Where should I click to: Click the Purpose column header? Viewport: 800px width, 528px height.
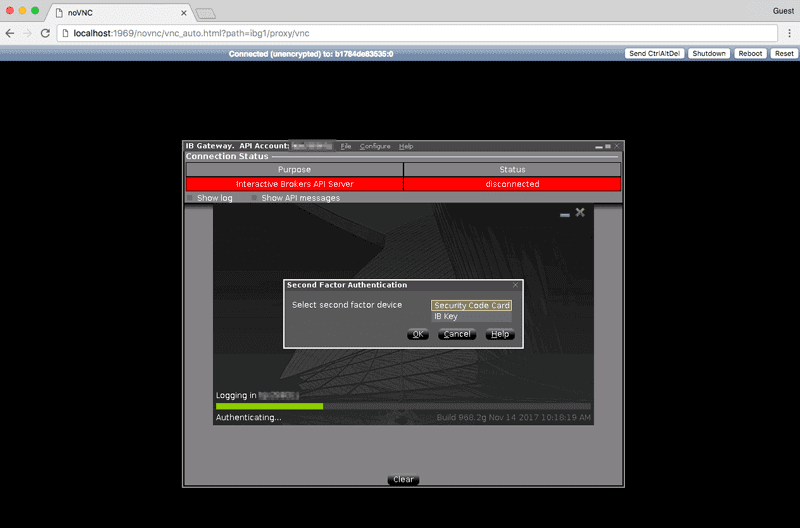click(294, 169)
